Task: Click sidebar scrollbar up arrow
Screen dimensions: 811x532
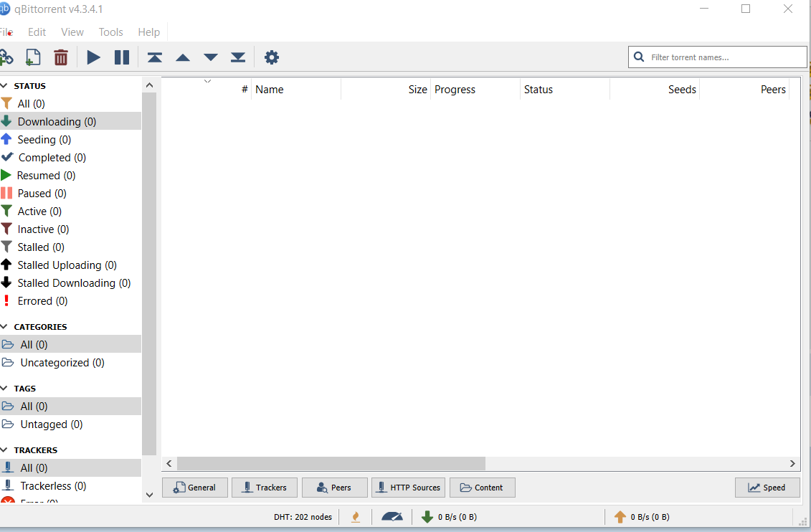Action: point(149,85)
